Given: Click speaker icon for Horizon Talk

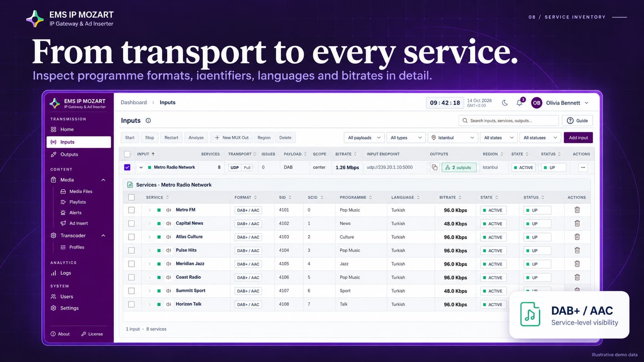Looking at the screenshot, I should pos(169,304).
